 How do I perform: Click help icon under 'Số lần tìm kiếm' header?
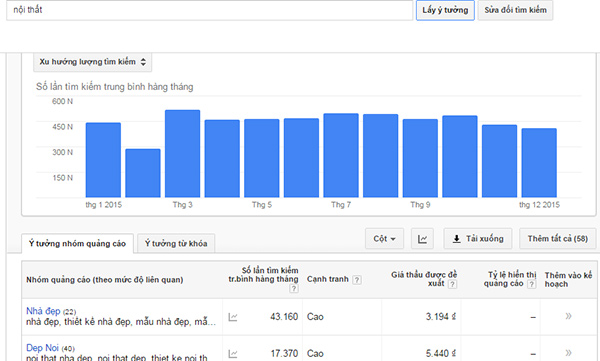[x=293, y=288]
